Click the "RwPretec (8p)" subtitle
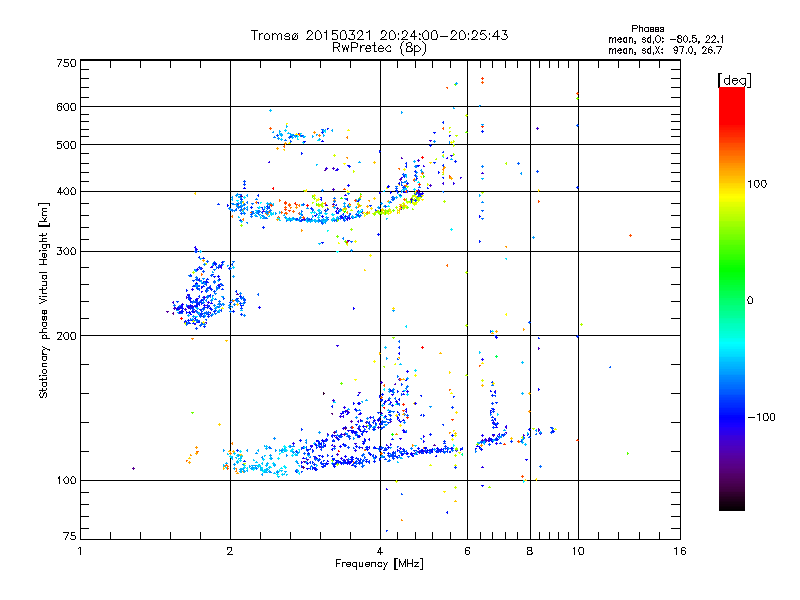The height and width of the screenshot is (600, 800). pos(379,48)
